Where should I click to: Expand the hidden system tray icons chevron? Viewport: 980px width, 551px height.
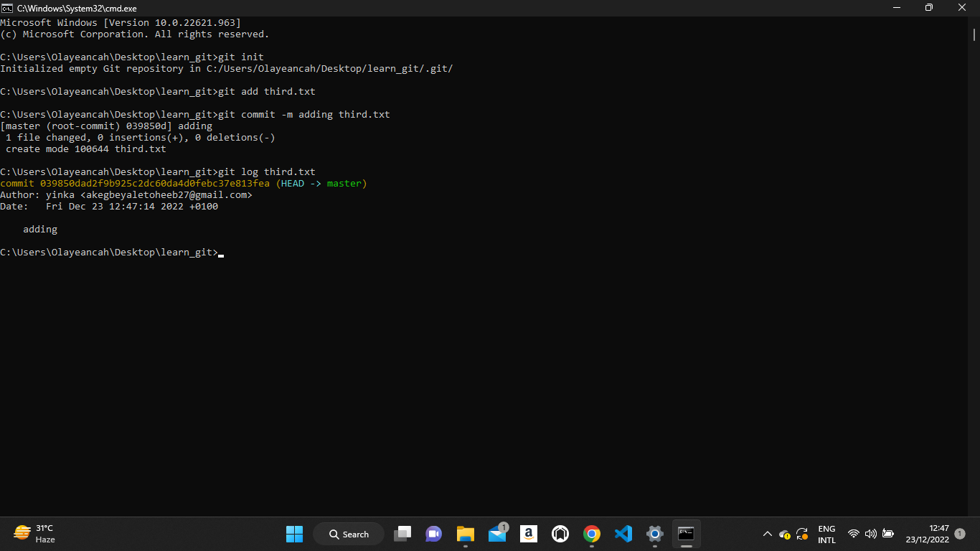767,534
